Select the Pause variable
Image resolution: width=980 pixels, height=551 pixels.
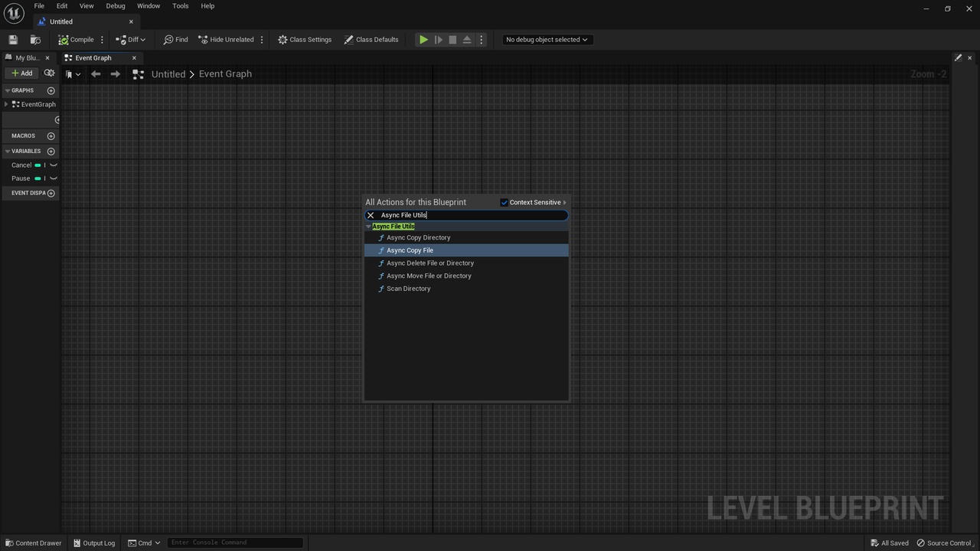[21, 178]
